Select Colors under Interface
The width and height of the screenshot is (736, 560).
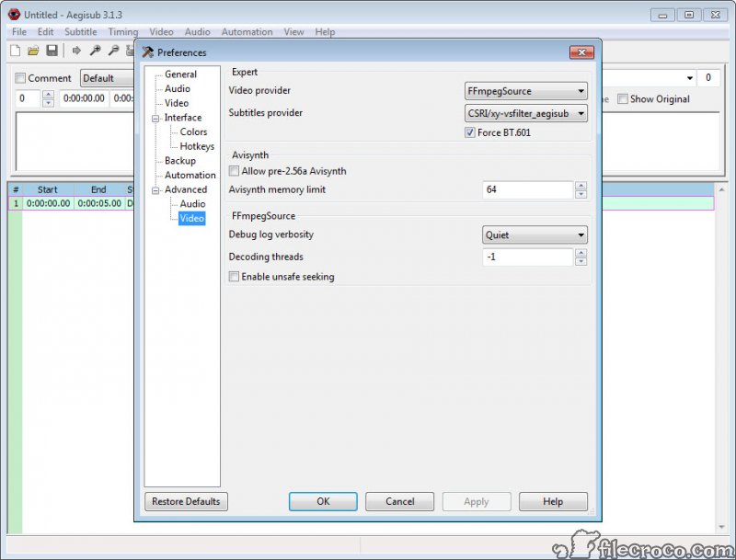(x=193, y=131)
